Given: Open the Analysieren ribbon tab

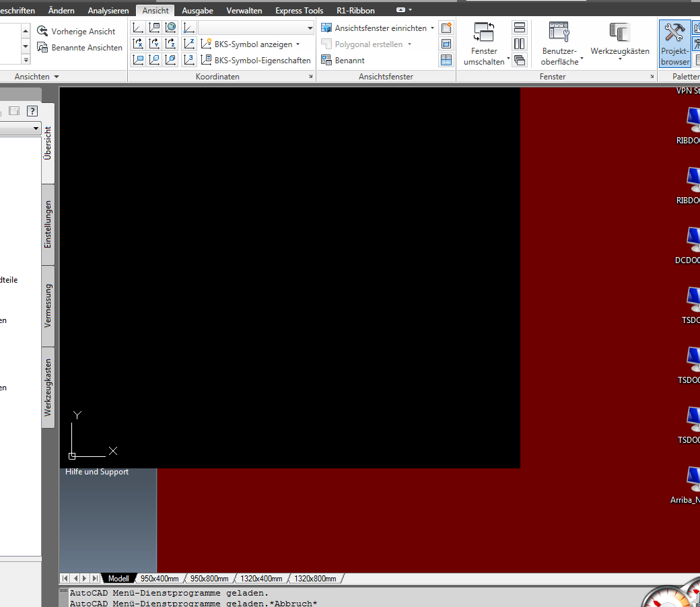Looking at the screenshot, I should pyautogui.click(x=108, y=10).
